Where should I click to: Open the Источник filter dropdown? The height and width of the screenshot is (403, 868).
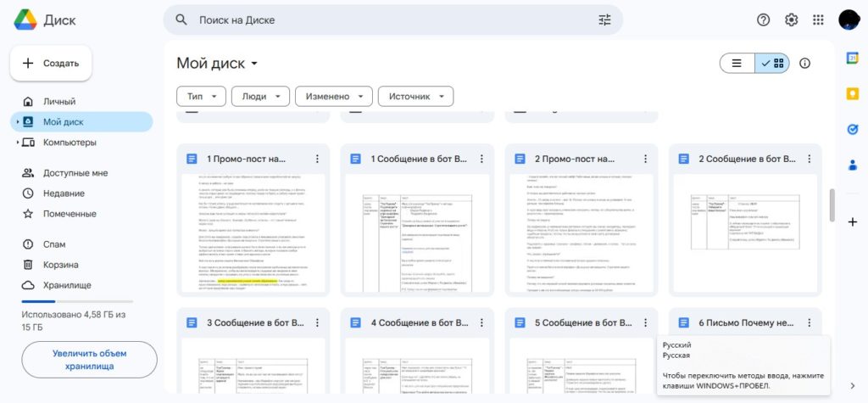pyautogui.click(x=415, y=97)
